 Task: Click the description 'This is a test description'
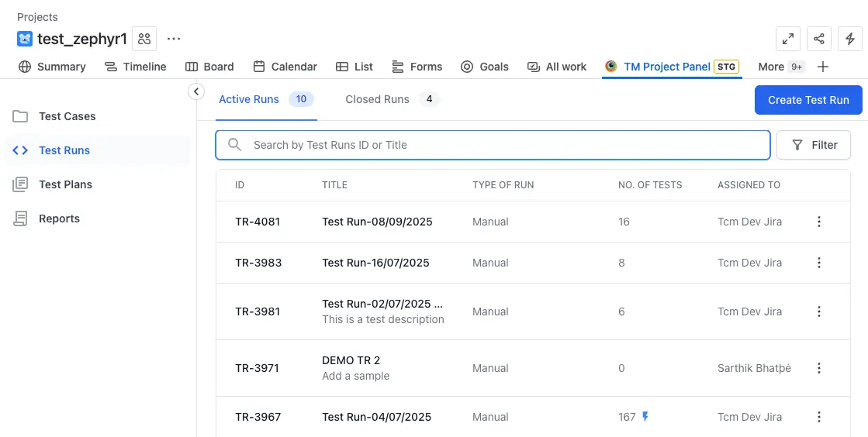click(x=383, y=319)
